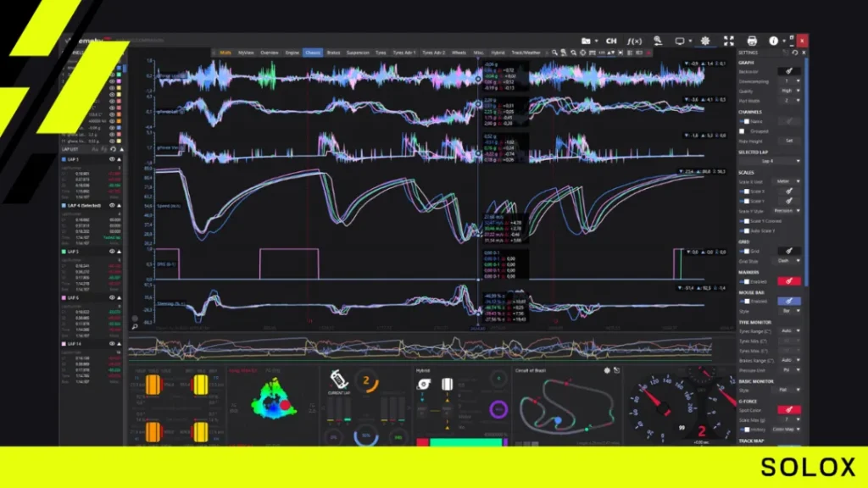Image resolution: width=868 pixels, height=488 pixels.
Task: Click the Set button for Row Height
Action: click(789, 141)
